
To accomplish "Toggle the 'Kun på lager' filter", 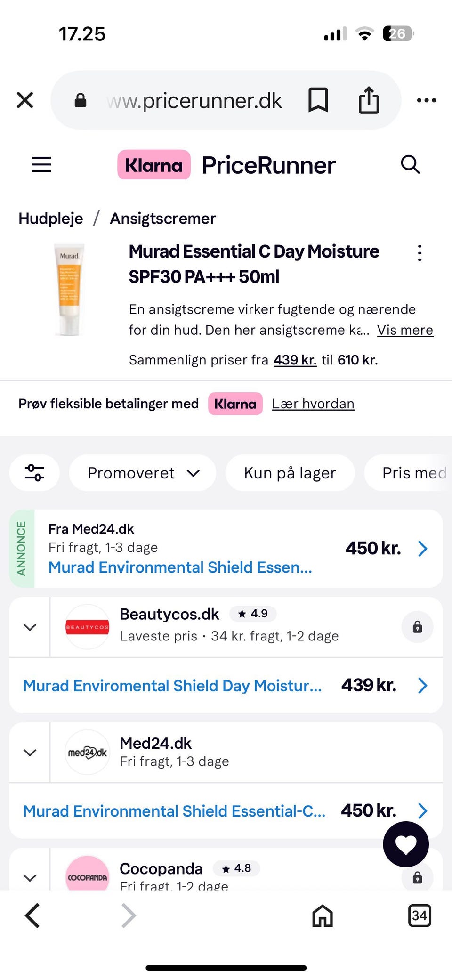I will (x=290, y=473).
